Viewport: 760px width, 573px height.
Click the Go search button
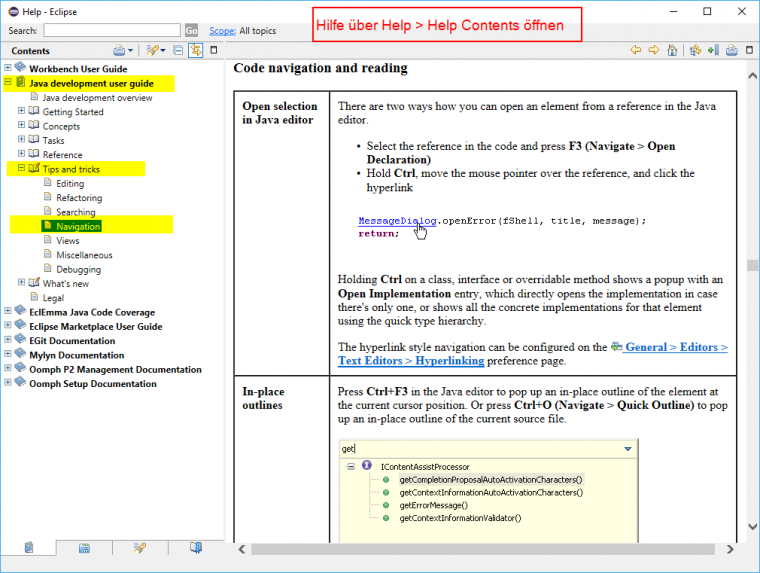[191, 31]
